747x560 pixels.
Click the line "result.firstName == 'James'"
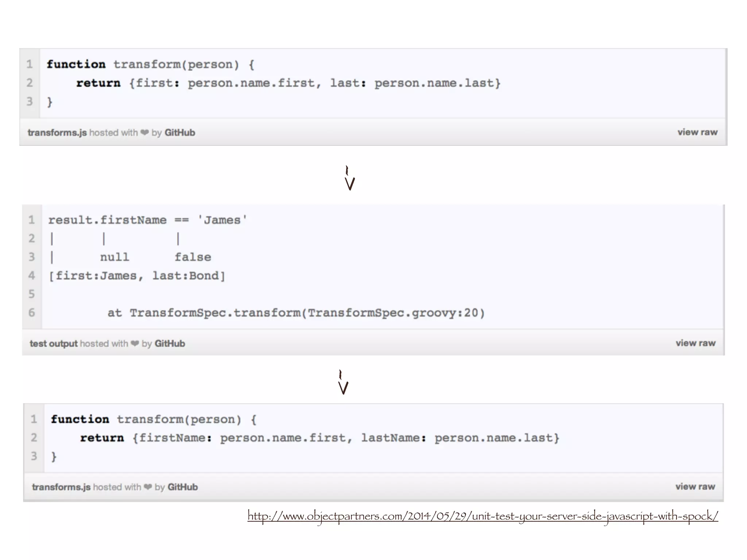[147, 220]
